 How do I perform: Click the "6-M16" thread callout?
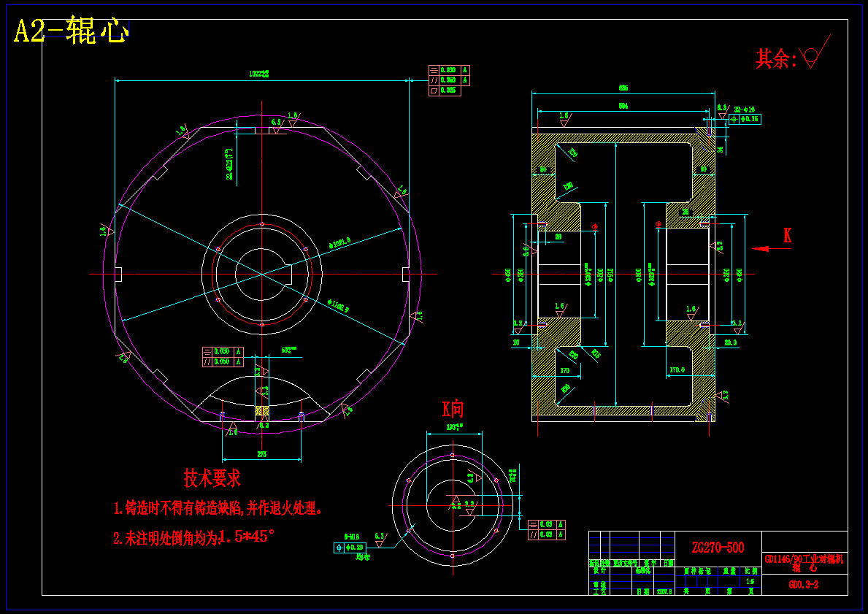(x=352, y=537)
